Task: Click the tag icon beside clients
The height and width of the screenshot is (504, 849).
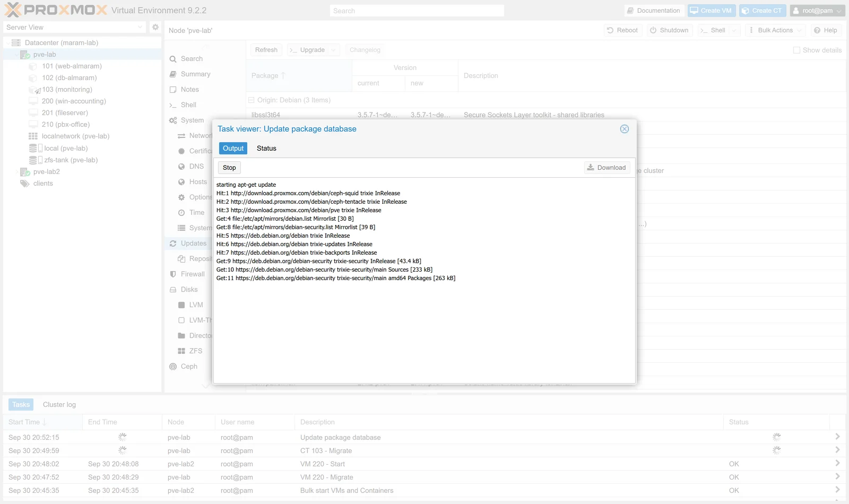Action: point(24,184)
